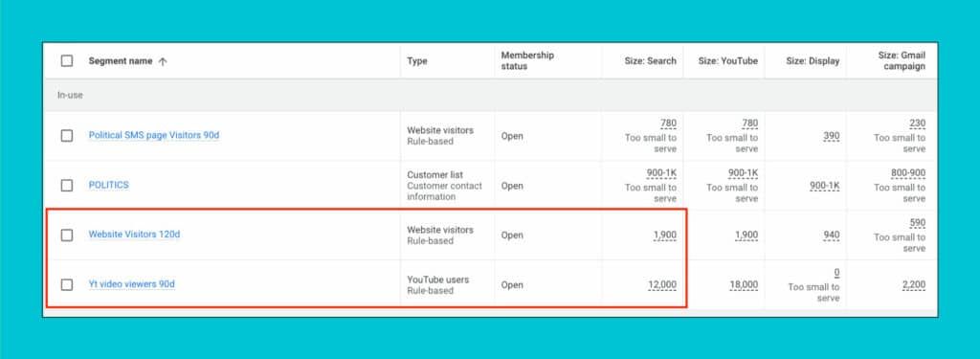980x359 pixels.
Task: Click Website visitors type in Website Visitors 120d row
Action: pyautogui.click(x=440, y=230)
